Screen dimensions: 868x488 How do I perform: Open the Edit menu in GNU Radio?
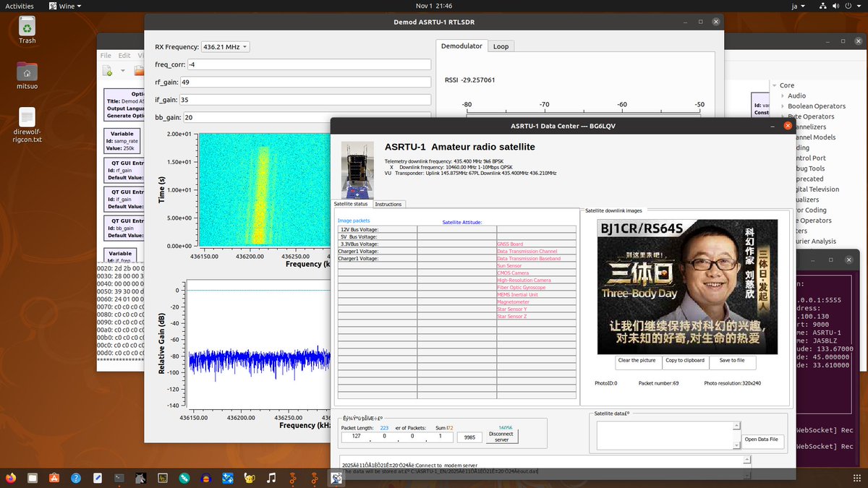124,55
